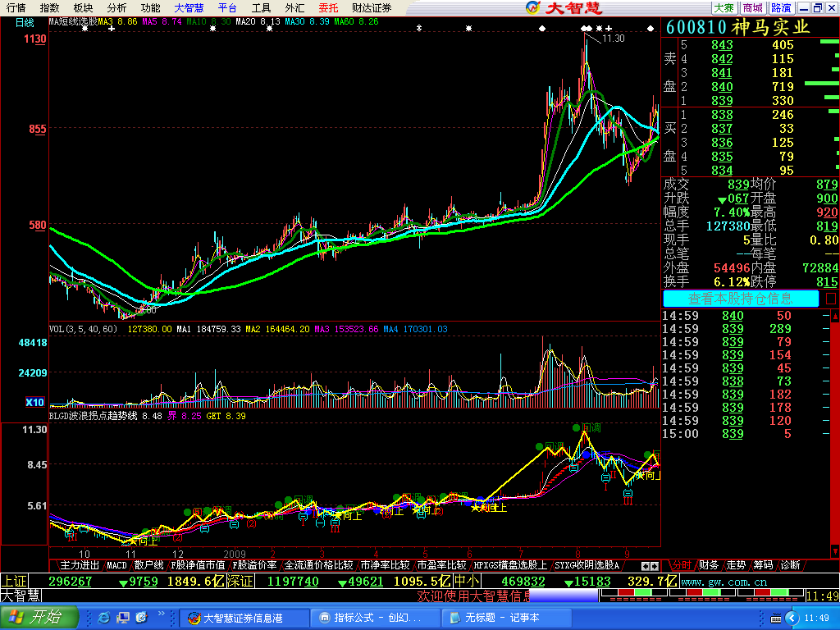Click stock title 600810 神马实业
840x630 pixels.
pyautogui.click(x=737, y=27)
